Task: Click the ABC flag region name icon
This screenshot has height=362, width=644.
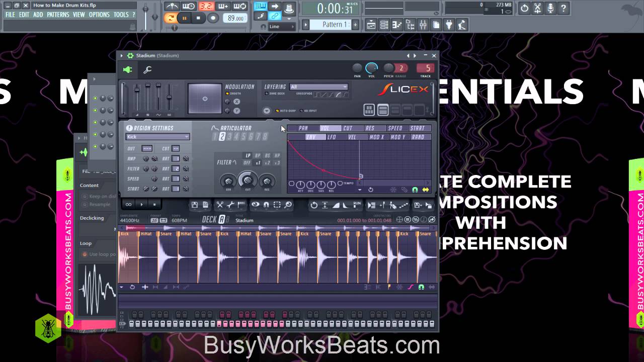Action: pyautogui.click(x=242, y=205)
